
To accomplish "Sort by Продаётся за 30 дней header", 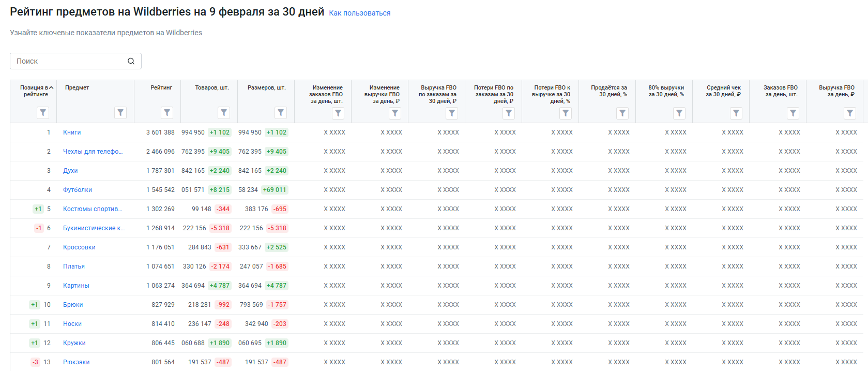I will pos(609,91).
